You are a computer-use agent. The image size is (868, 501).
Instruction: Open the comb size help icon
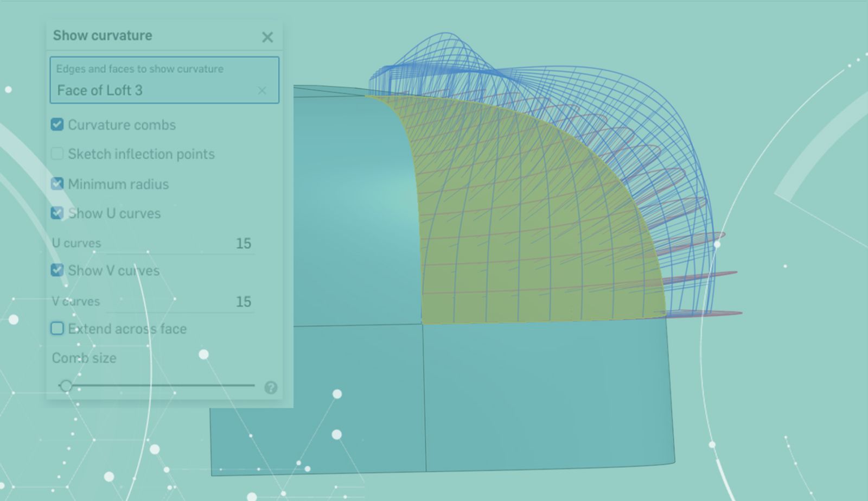point(271,388)
